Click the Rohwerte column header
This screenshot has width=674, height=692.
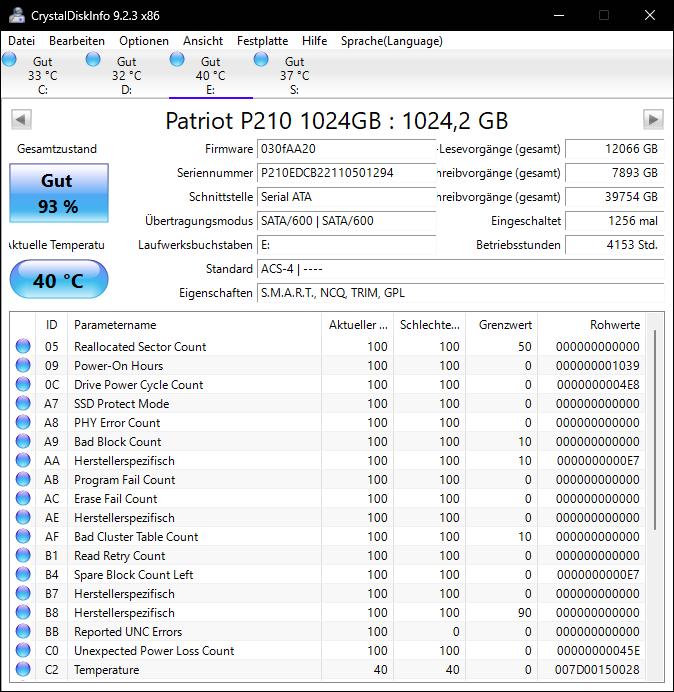click(591, 325)
